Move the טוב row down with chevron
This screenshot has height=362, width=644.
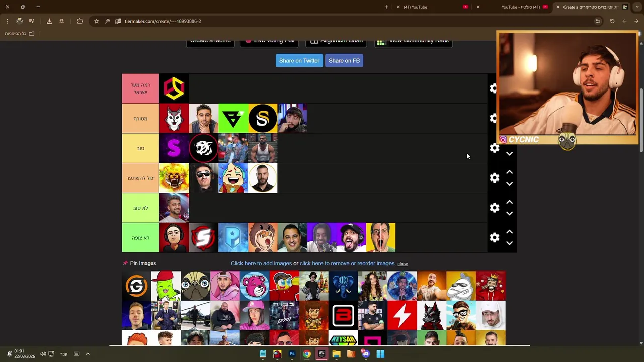click(509, 154)
